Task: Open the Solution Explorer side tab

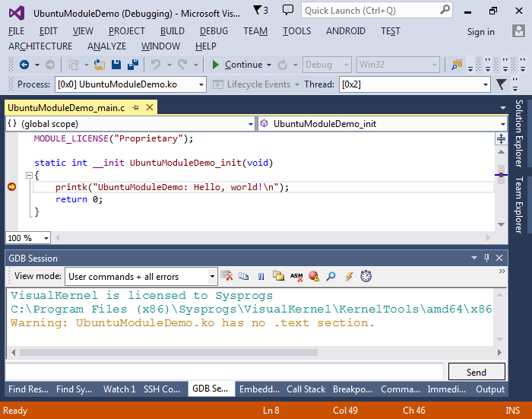Action: [519, 133]
